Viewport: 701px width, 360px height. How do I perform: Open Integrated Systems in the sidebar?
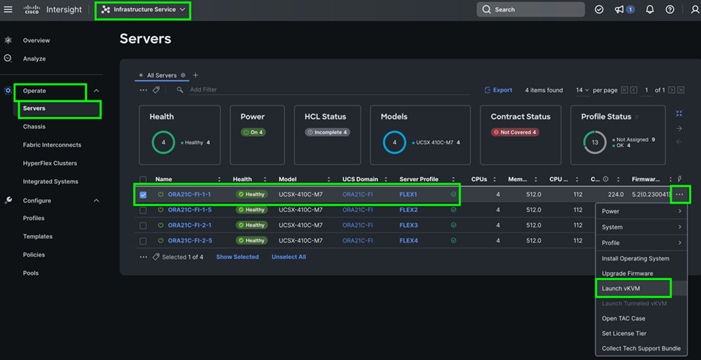51,182
